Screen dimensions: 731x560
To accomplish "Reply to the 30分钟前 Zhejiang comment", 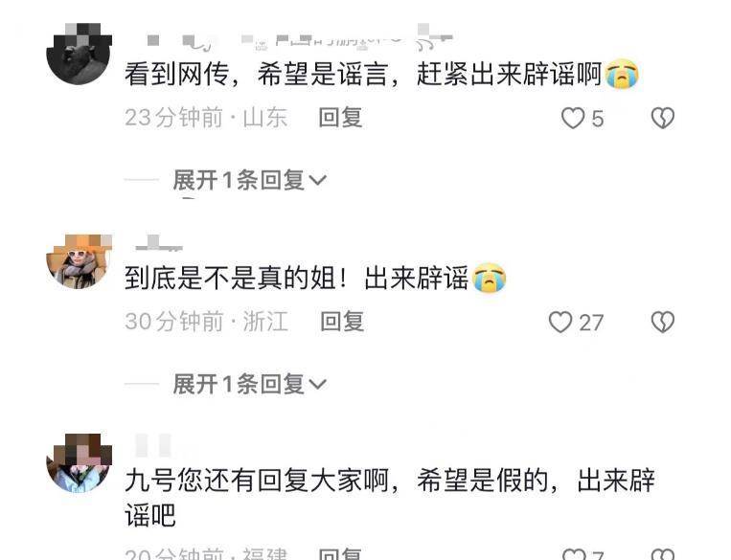I will click(x=342, y=322).
